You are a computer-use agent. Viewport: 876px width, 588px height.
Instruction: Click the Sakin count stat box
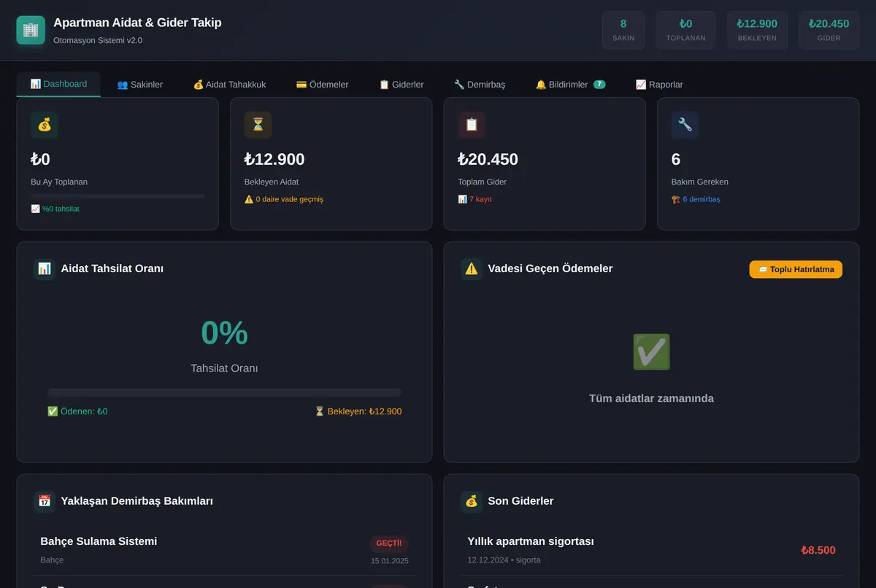[x=623, y=30]
